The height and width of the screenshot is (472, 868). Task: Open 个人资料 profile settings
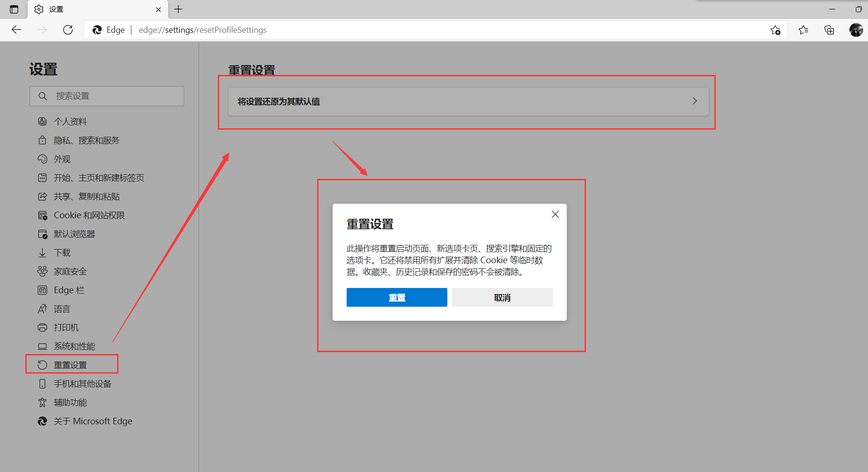(70, 121)
